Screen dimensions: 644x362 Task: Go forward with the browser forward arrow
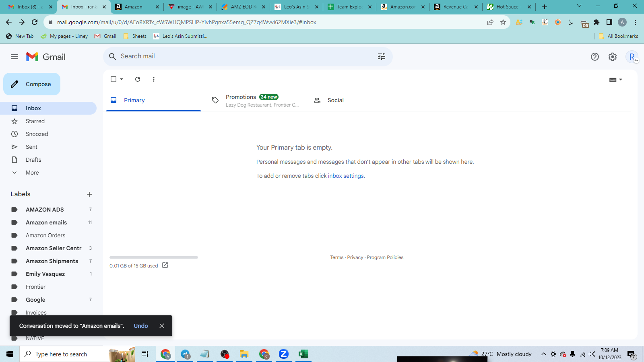click(22, 22)
